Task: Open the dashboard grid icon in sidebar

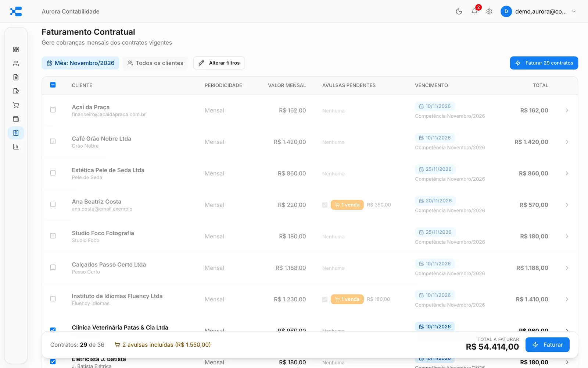Action: point(16,50)
